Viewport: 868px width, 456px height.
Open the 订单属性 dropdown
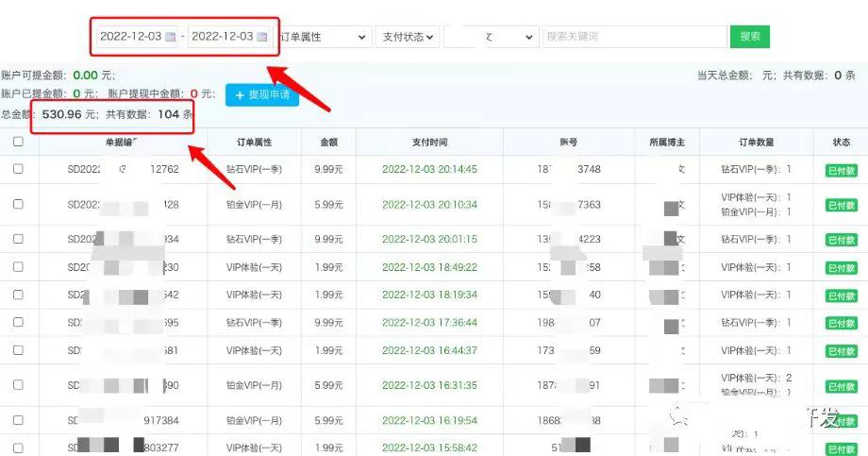(324, 37)
